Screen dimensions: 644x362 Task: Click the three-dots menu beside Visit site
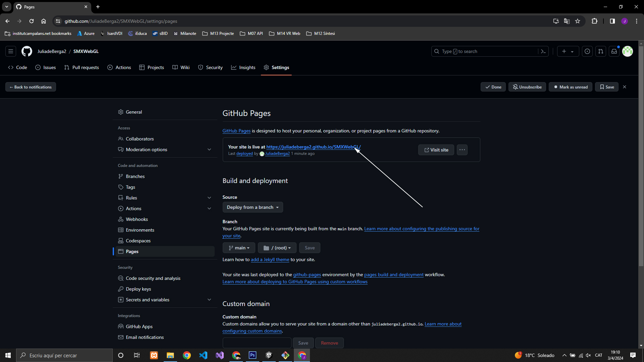click(462, 150)
